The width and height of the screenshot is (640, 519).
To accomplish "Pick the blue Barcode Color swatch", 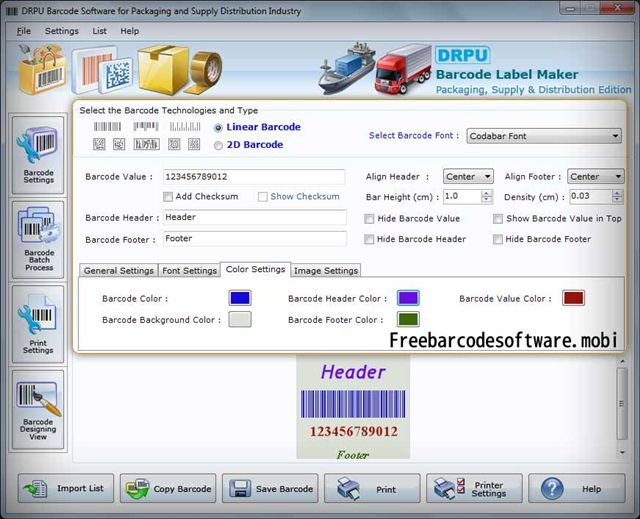I will (x=240, y=298).
